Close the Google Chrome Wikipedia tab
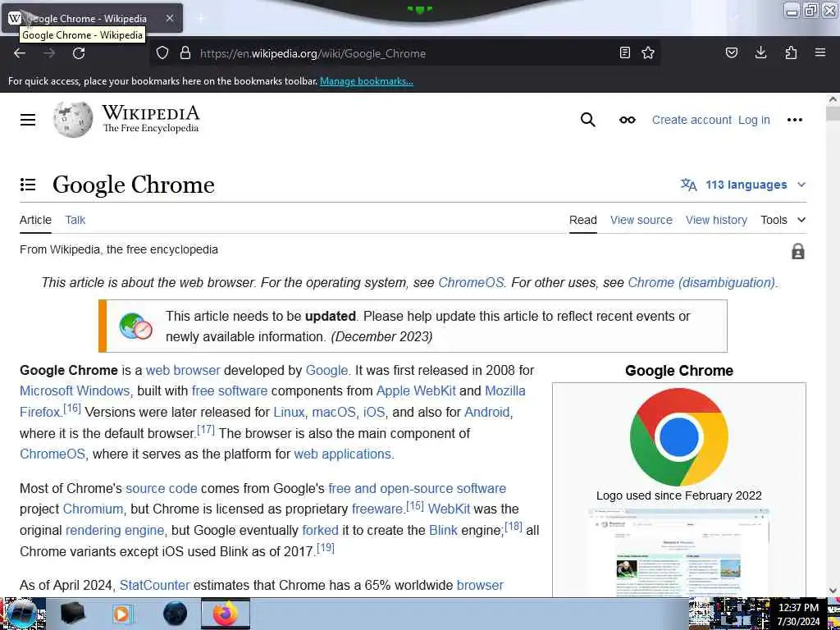840x630 pixels. coord(170,18)
